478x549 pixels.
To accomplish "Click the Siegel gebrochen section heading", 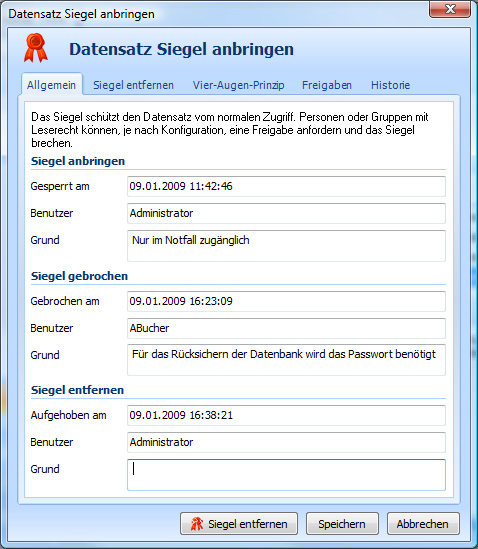I will coord(79,276).
